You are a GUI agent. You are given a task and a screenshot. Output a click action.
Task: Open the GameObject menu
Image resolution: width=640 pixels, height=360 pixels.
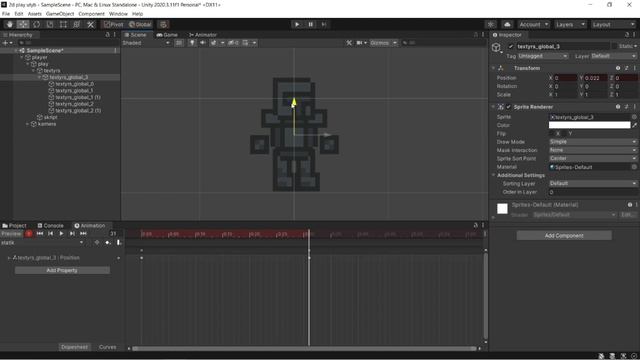click(60, 13)
